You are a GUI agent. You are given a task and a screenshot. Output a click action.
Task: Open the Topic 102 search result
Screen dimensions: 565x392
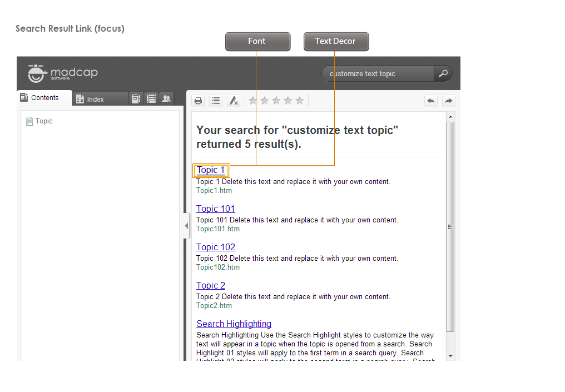(215, 247)
